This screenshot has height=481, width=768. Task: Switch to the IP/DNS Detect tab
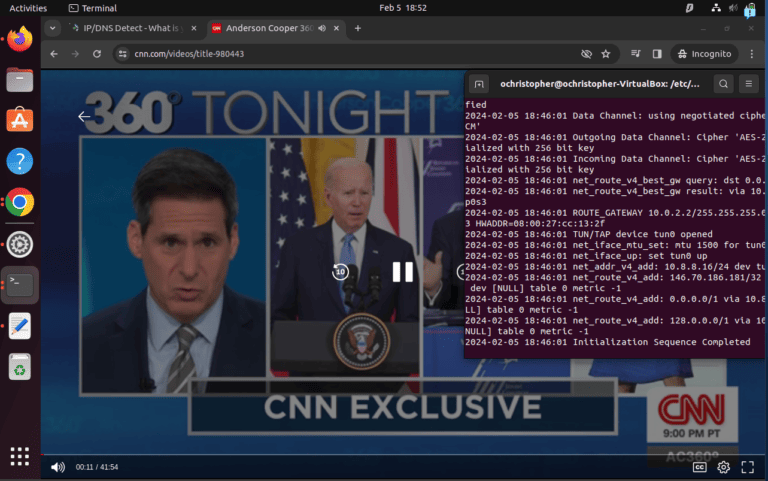pos(130,28)
